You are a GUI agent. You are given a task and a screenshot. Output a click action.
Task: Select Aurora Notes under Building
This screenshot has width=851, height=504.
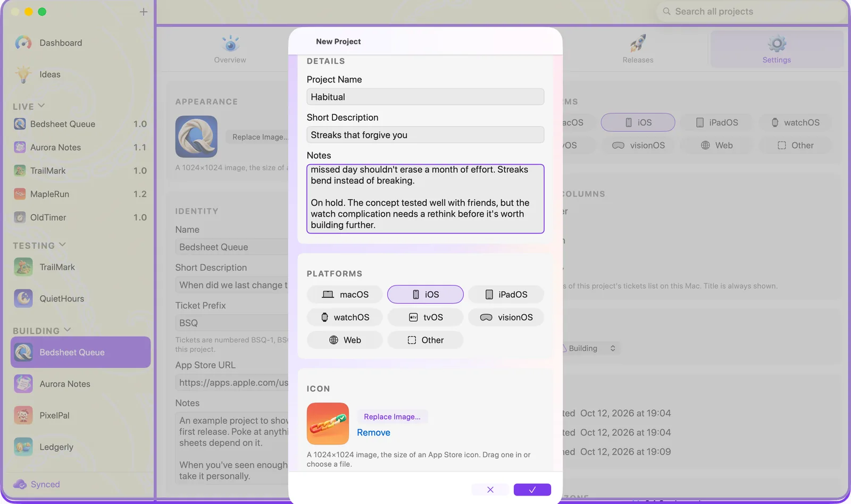81,384
